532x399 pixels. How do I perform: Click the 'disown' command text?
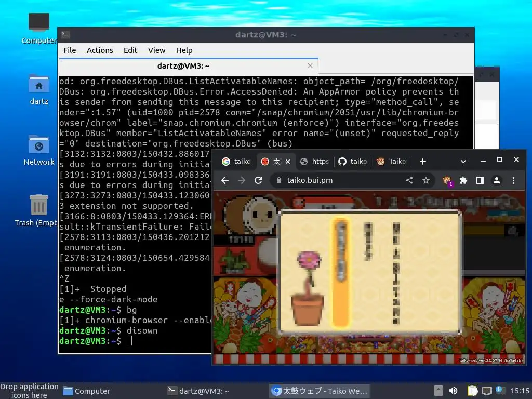142,331
